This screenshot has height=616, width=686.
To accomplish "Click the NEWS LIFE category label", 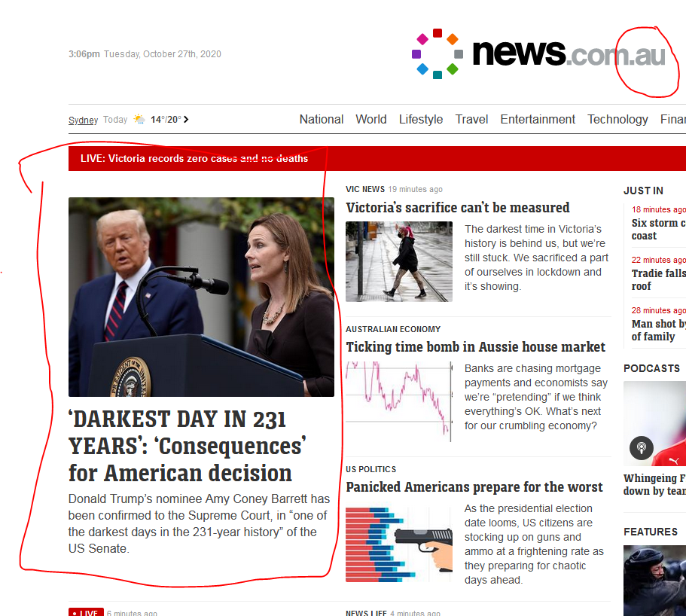I will [x=366, y=613].
